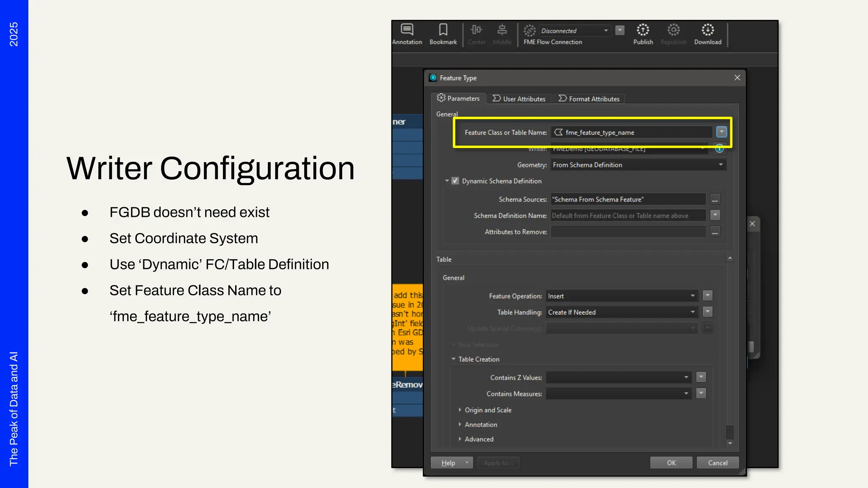
Task: Click the scroll down arrow in dialog
Action: pyautogui.click(x=730, y=443)
